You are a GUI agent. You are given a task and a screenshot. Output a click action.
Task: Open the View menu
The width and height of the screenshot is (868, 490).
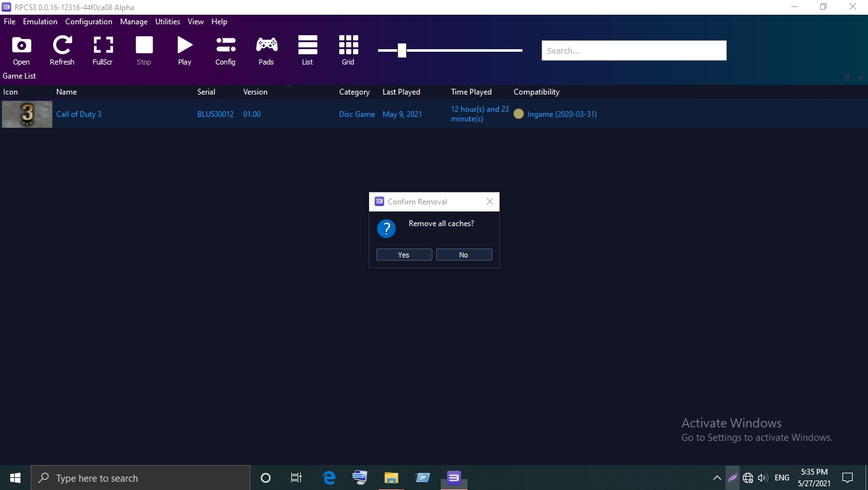195,22
